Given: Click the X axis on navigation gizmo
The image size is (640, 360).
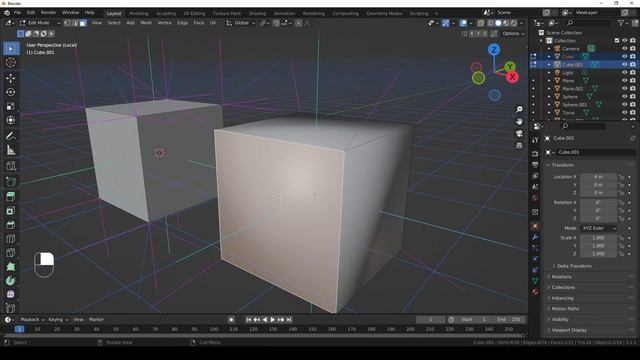Looking at the screenshot, I should (512, 77).
